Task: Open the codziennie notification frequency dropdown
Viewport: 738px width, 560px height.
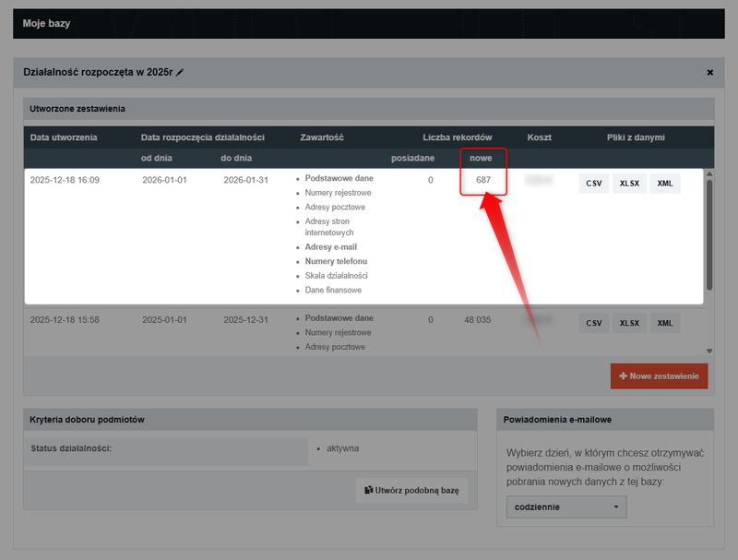Action: tap(565, 506)
